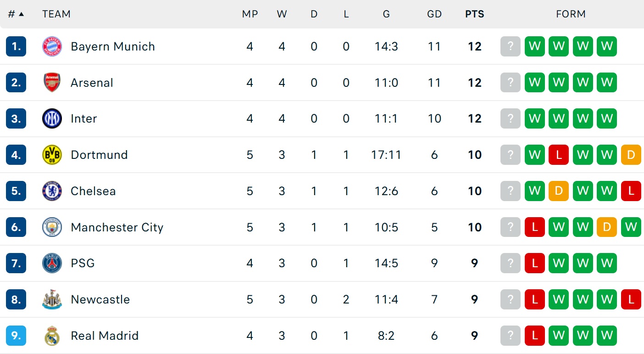The image size is (644, 354).
Task: Click the Manchester City crest
Action: (x=52, y=227)
